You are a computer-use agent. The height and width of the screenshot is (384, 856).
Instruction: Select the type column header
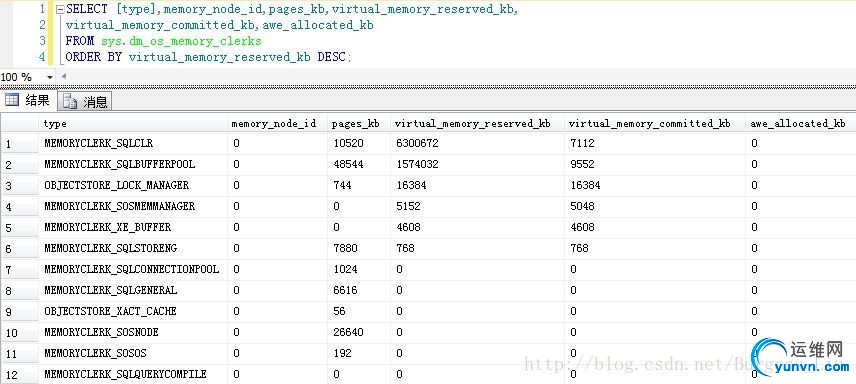[133, 123]
